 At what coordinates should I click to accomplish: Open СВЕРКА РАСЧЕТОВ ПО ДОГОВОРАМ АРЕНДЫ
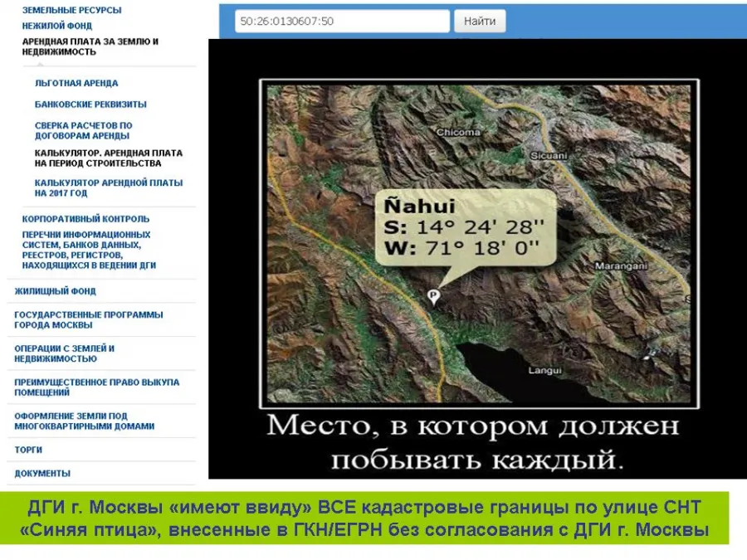(83, 130)
